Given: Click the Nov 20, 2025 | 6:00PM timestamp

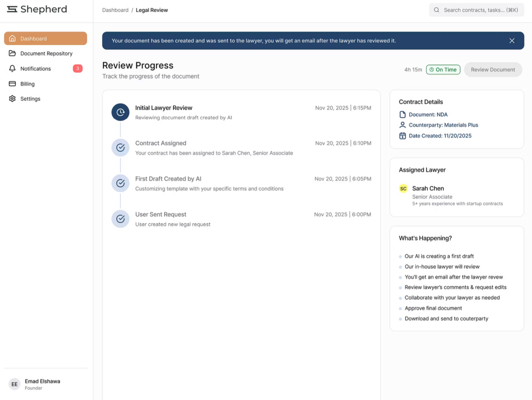Looking at the screenshot, I should 342,214.
